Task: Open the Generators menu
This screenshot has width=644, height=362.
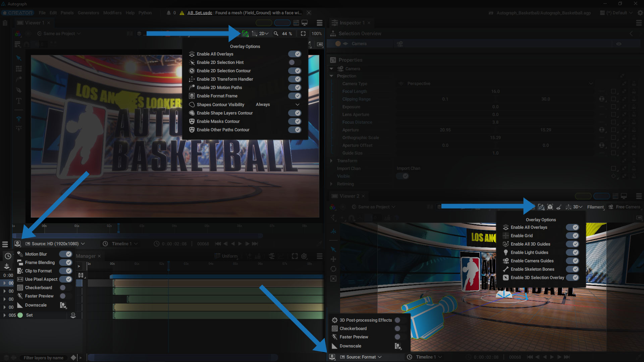Action: tap(88, 13)
